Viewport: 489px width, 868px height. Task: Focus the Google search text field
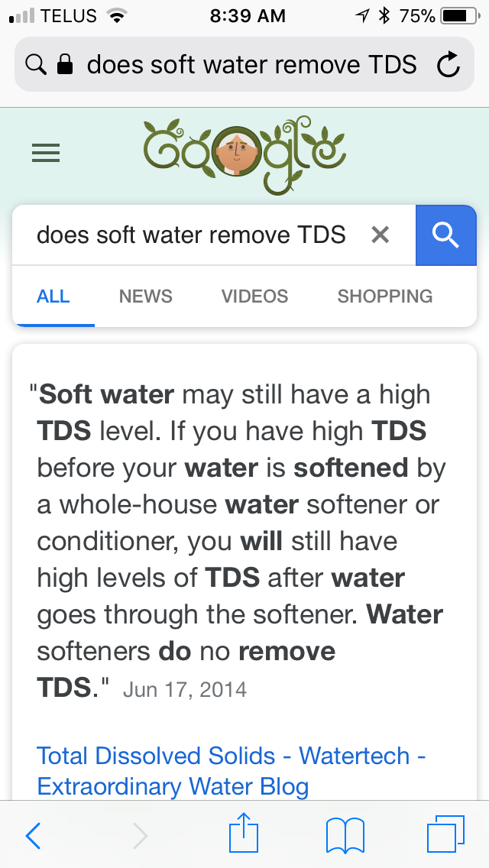tap(191, 235)
